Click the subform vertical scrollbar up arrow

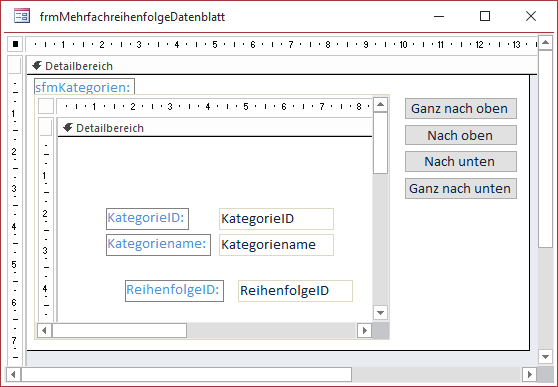point(380,104)
